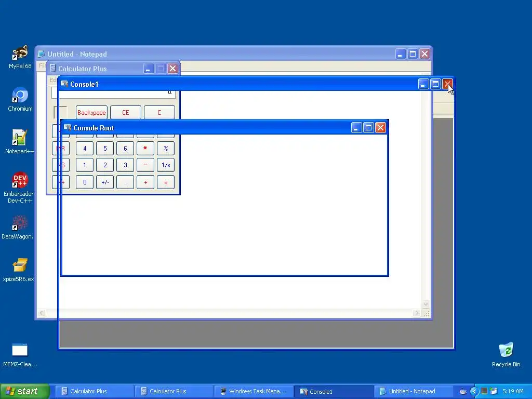Viewport: 532px width, 399px height.
Task: Tap the 2 key on the calculator
Action: click(105, 165)
